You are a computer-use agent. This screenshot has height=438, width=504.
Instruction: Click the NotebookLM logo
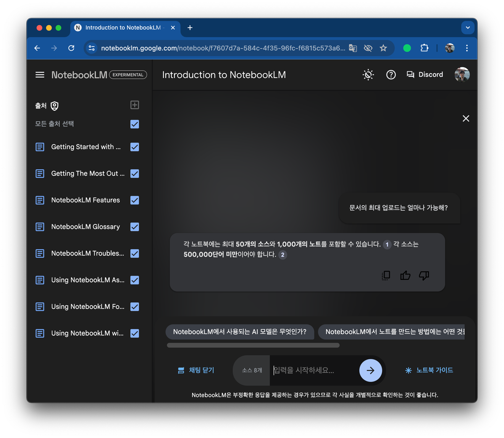pos(79,75)
